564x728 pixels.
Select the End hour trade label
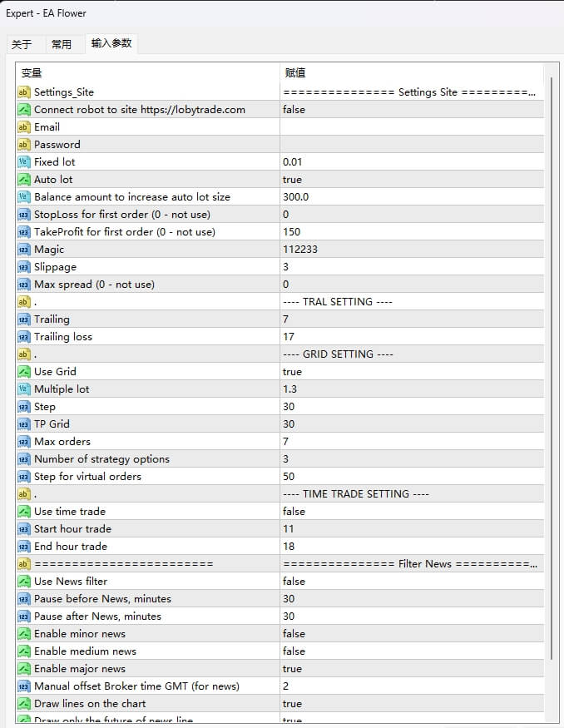[71, 547]
